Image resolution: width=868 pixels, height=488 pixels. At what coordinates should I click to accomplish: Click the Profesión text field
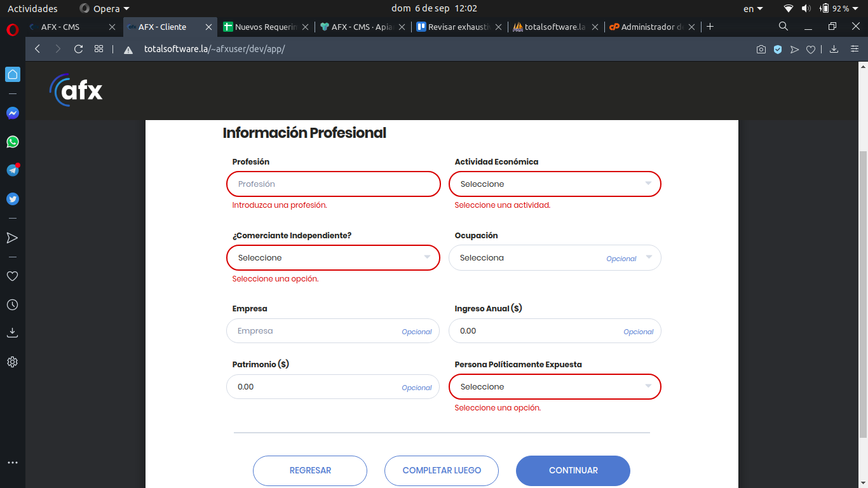pos(333,184)
